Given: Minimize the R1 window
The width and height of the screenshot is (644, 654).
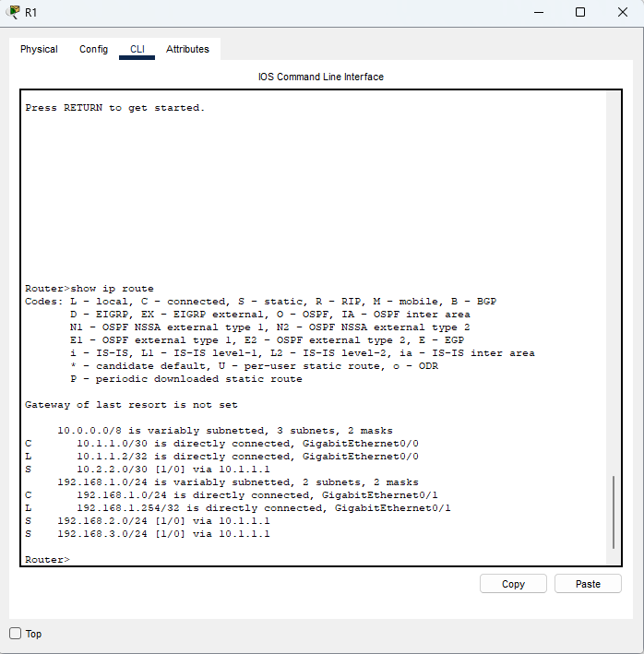Looking at the screenshot, I should coord(539,12).
